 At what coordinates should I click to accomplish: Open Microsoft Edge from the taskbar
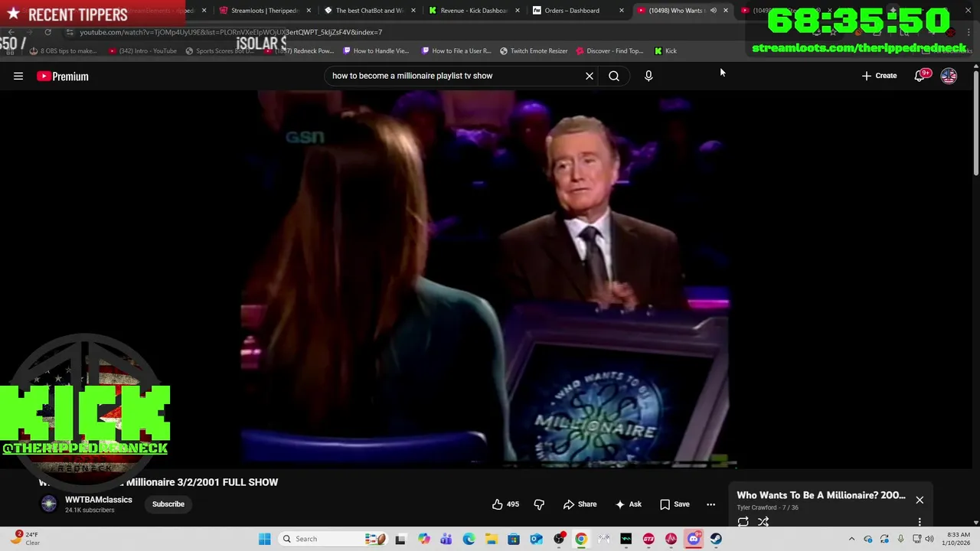coord(469,539)
